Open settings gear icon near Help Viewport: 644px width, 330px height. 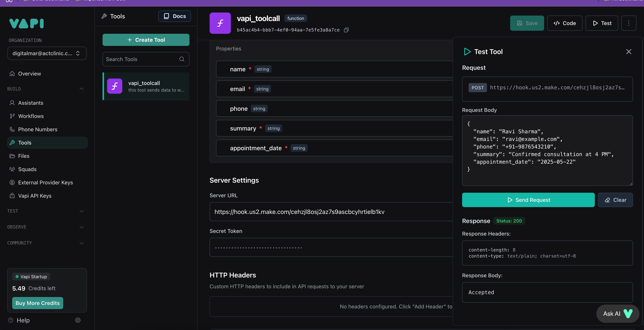coord(78,320)
